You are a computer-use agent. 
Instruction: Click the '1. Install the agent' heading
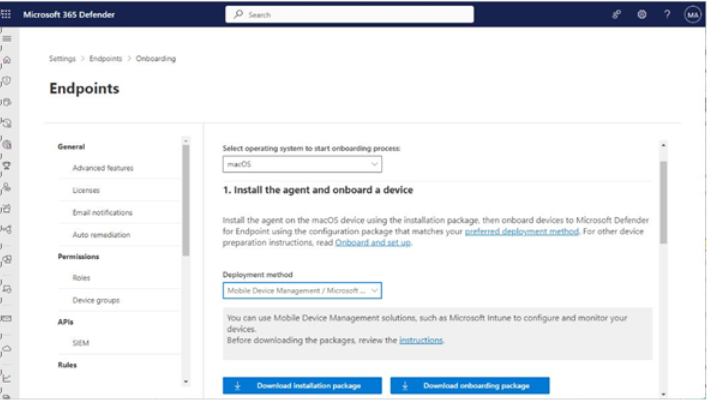318,190
